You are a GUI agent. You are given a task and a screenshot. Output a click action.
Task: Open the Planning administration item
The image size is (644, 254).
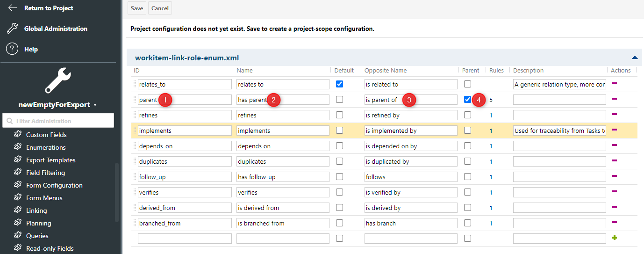[39, 223]
